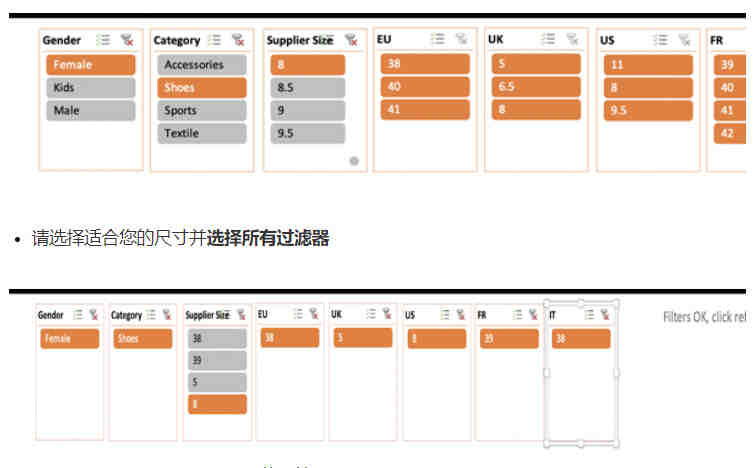Clear filter on upper US slicer
This screenshot has height=468, width=753.
[x=684, y=40]
